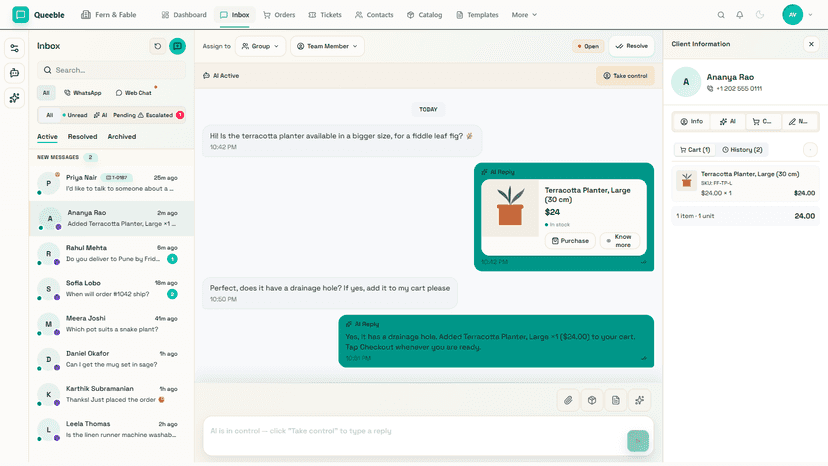This screenshot has height=466, width=828.
Task: Click the send message button
Action: point(638,441)
